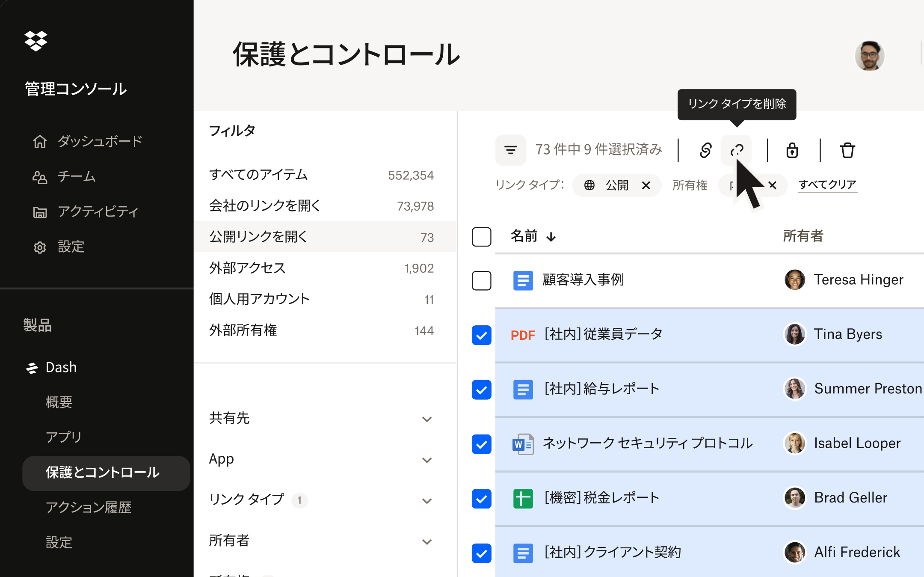Screen dimensions: 924x577
Task: Open 概要 under Dash
Action: pyautogui.click(x=59, y=402)
